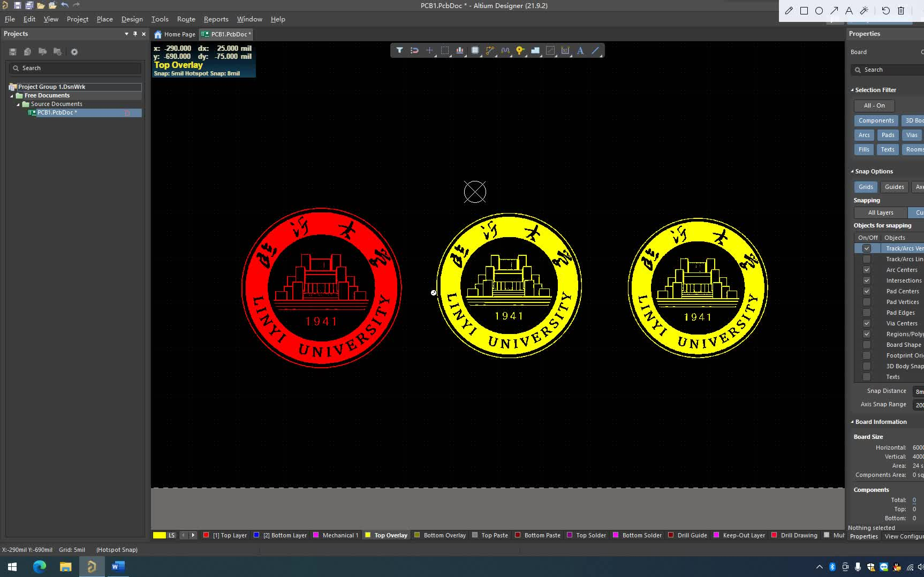Select the filter funnel tool in Active Bar

click(399, 50)
